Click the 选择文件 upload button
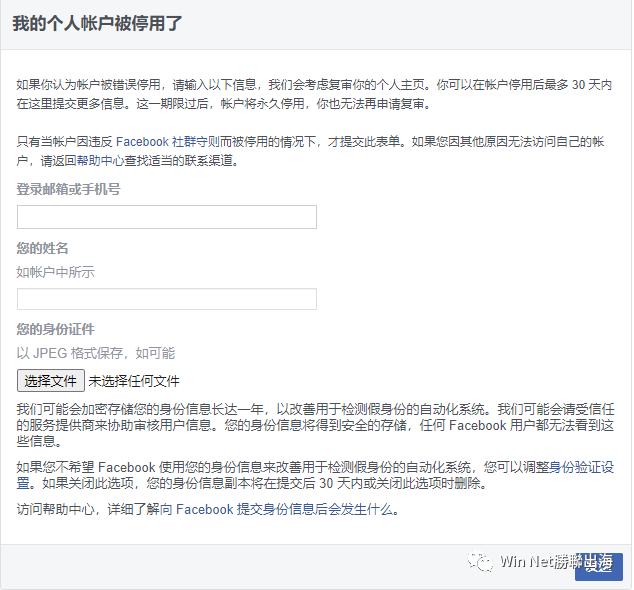Screen dimensions: 634x590 (x=51, y=381)
